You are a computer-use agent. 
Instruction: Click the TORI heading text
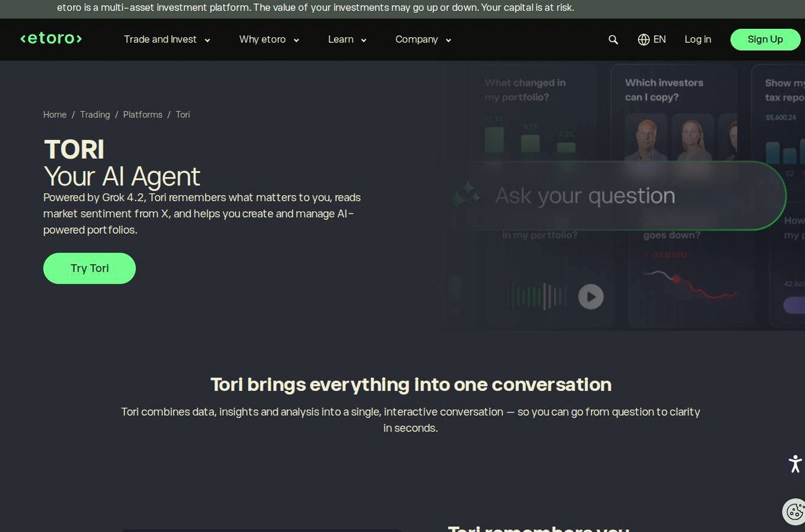click(x=74, y=149)
